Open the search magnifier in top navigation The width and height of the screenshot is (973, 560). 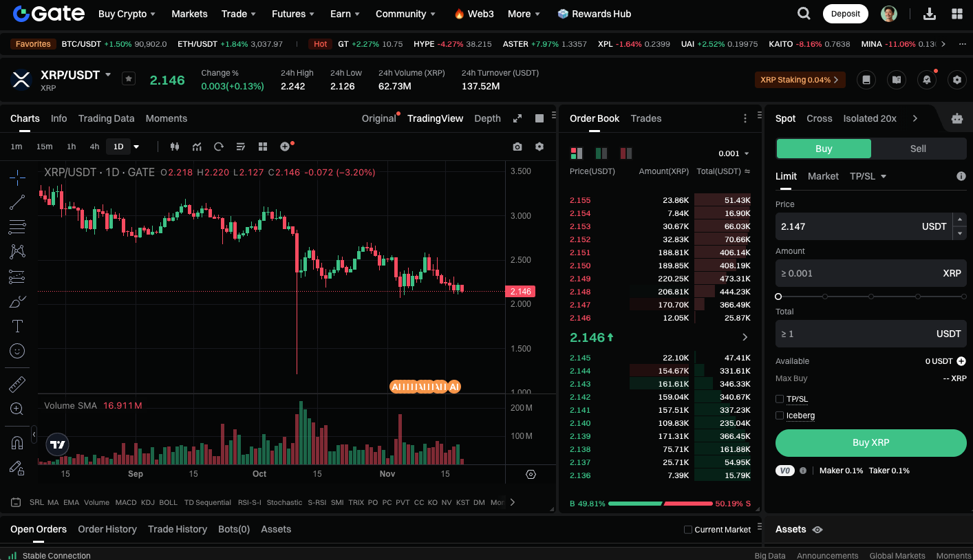[x=804, y=14]
